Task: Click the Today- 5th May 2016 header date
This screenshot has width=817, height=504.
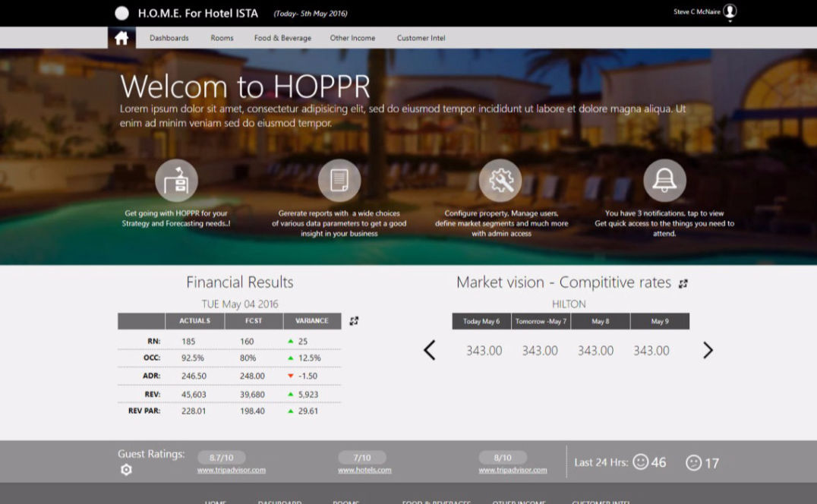Action: tap(311, 14)
